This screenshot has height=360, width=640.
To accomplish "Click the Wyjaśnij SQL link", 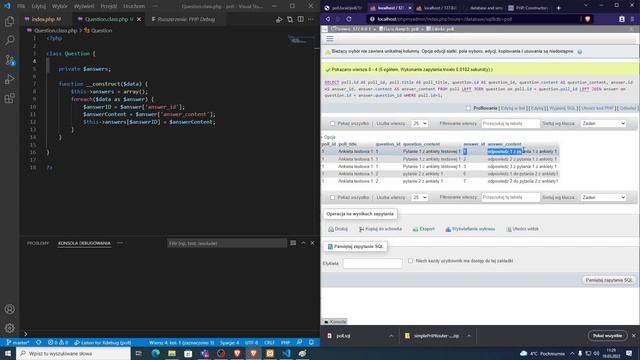I will (x=562, y=108).
